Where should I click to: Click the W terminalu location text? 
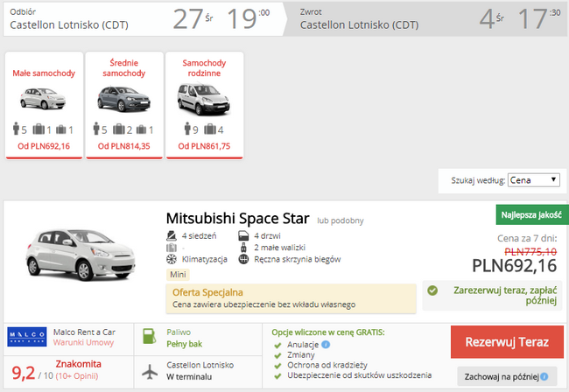[189, 377]
